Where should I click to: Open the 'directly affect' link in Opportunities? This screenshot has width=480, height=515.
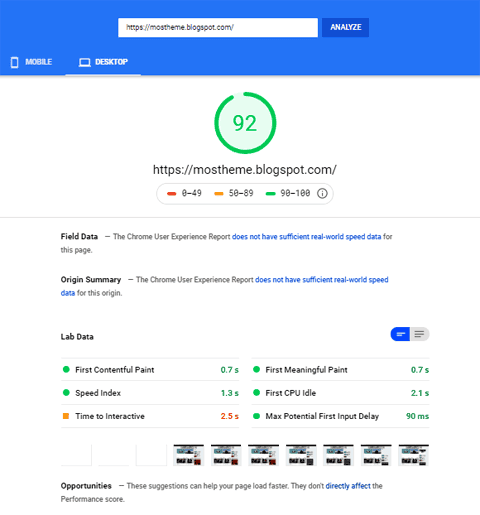click(348, 486)
